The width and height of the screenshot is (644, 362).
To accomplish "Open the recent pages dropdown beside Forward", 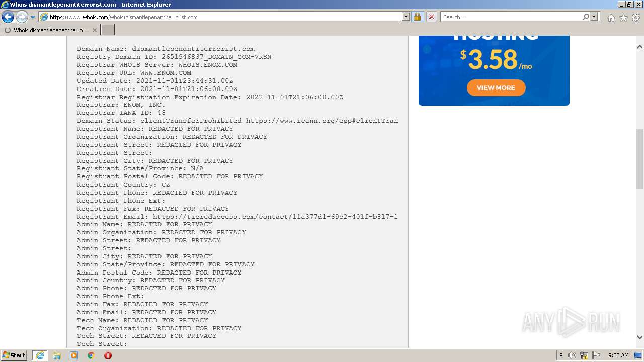I will pos(33,17).
